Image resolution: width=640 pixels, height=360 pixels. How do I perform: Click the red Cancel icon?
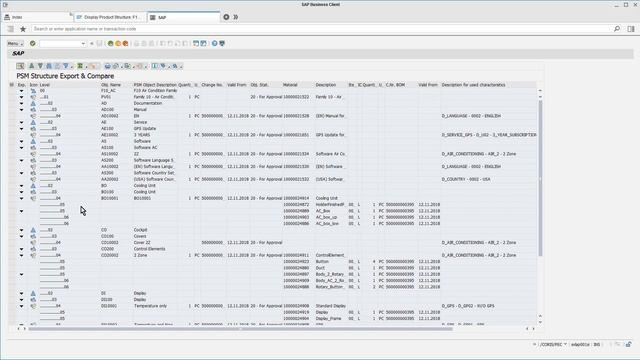coord(125,43)
